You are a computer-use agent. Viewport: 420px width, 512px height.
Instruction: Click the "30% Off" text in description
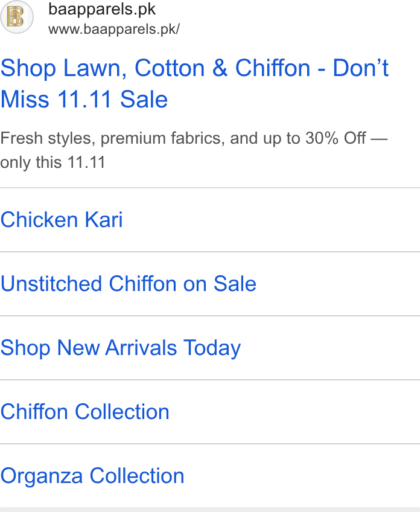point(336,138)
